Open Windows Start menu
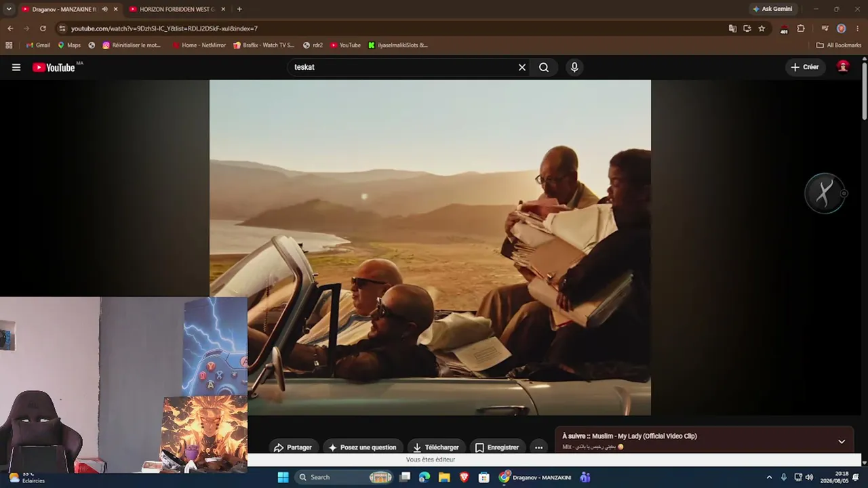This screenshot has width=868, height=488. tap(283, 477)
